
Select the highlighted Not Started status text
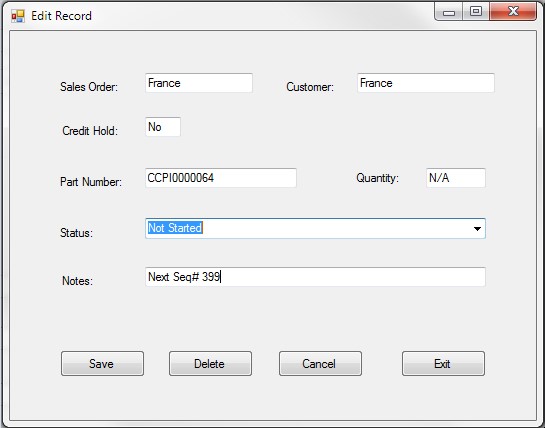point(175,228)
